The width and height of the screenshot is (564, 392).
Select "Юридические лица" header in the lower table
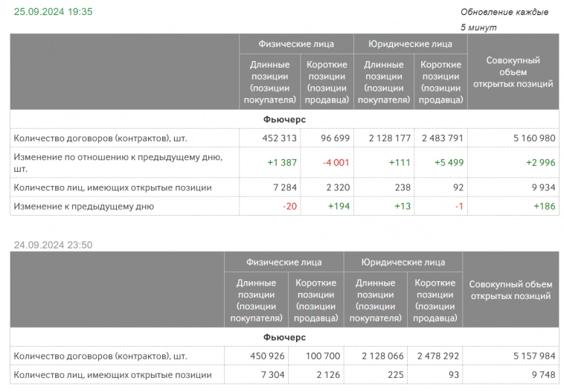click(x=403, y=262)
